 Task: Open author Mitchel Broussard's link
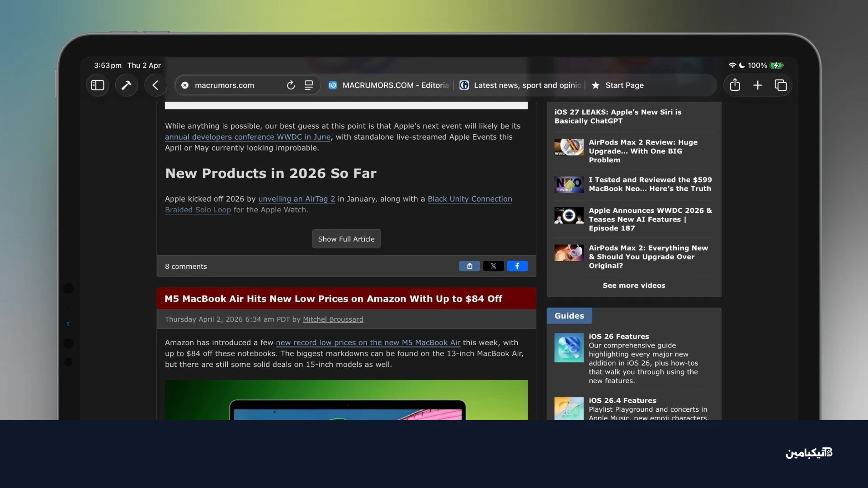(x=333, y=319)
